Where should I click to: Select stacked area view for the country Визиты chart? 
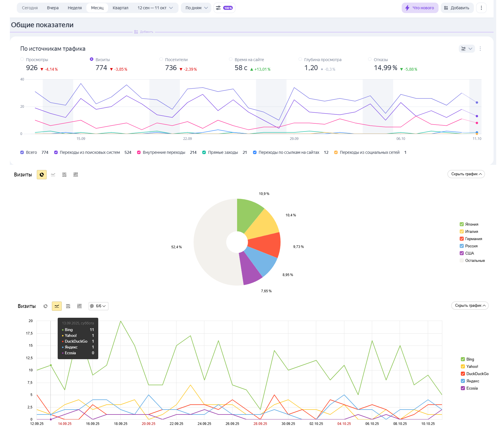(x=64, y=175)
